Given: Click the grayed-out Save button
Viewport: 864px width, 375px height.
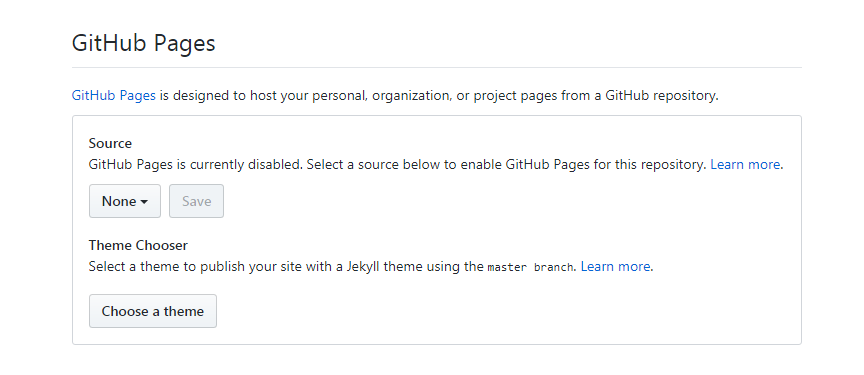Looking at the screenshot, I should click(196, 201).
